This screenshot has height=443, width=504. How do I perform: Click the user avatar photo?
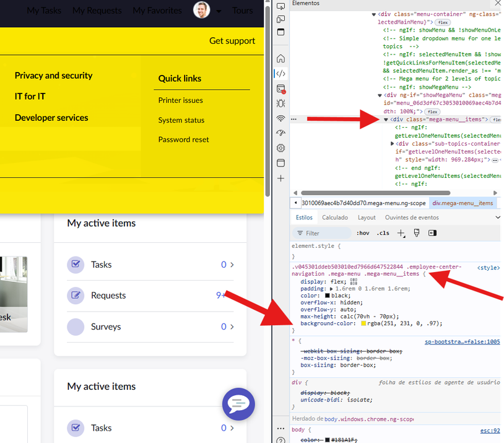(201, 10)
